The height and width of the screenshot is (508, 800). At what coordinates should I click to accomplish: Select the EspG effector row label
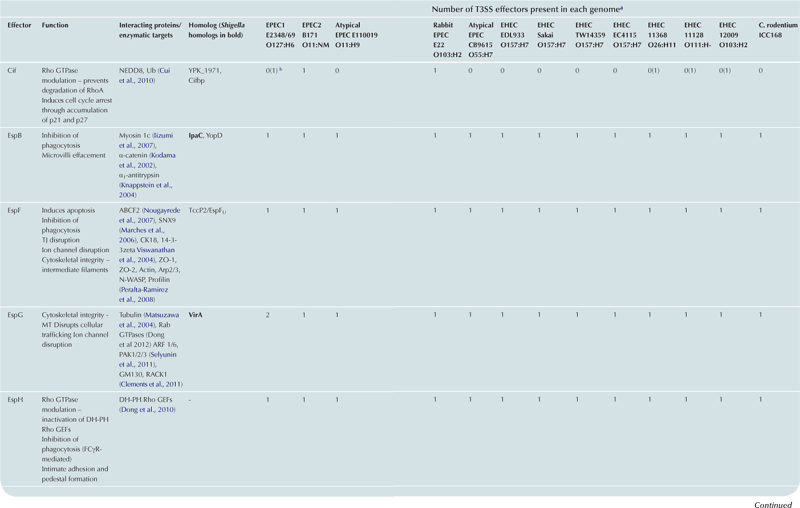point(15,314)
